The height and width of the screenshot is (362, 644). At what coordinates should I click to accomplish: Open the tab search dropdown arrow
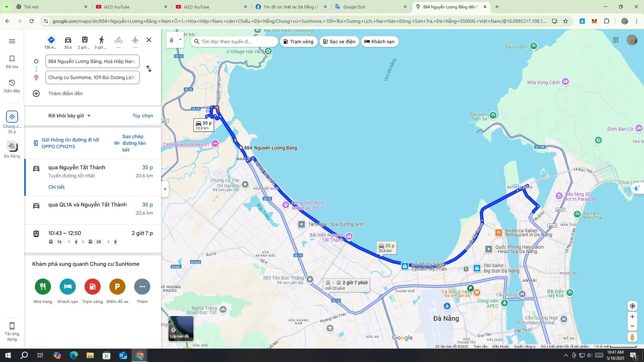7,7
